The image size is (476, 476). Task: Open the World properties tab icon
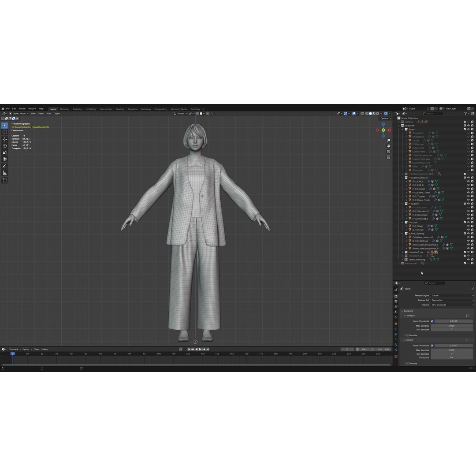[x=396, y=317]
